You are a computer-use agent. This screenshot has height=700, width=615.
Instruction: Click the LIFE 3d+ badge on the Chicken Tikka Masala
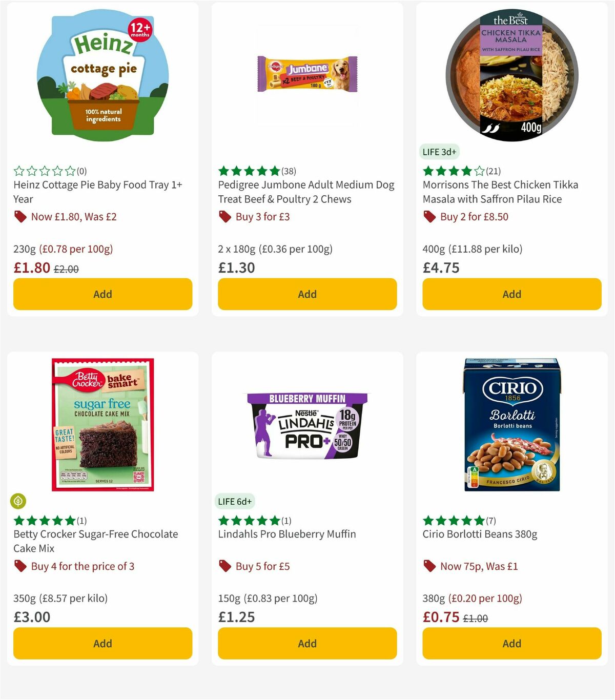click(x=439, y=152)
